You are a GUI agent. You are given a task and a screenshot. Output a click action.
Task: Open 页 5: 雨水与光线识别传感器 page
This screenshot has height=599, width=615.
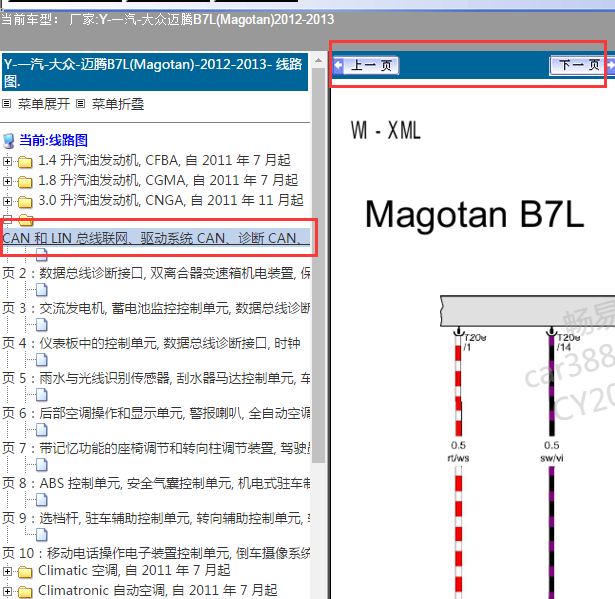[156, 378]
